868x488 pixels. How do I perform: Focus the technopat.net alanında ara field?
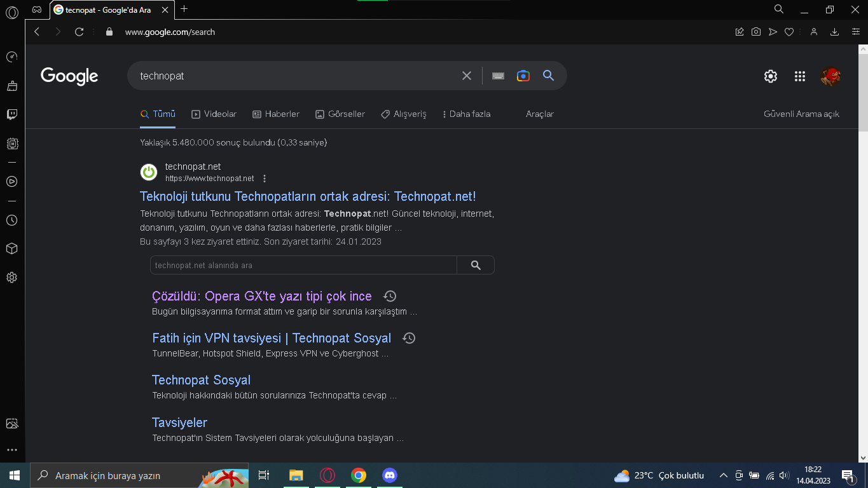(303, 265)
